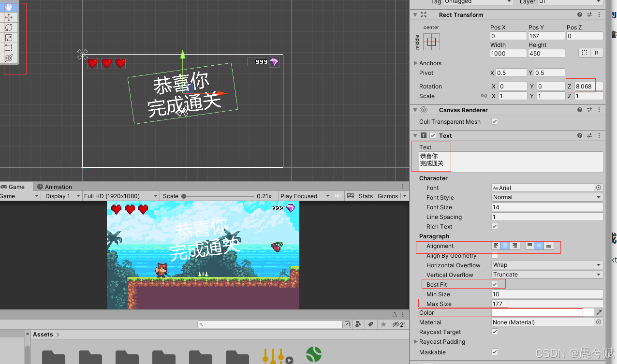Screen dimensions: 617x364
Task: Toggle the Stats button in Game view
Action: [x=366, y=196]
